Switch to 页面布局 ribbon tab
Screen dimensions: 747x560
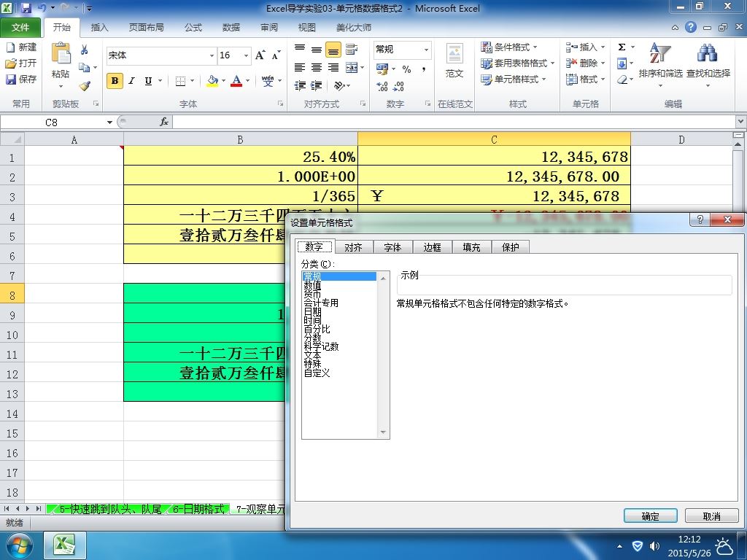coord(146,28)
